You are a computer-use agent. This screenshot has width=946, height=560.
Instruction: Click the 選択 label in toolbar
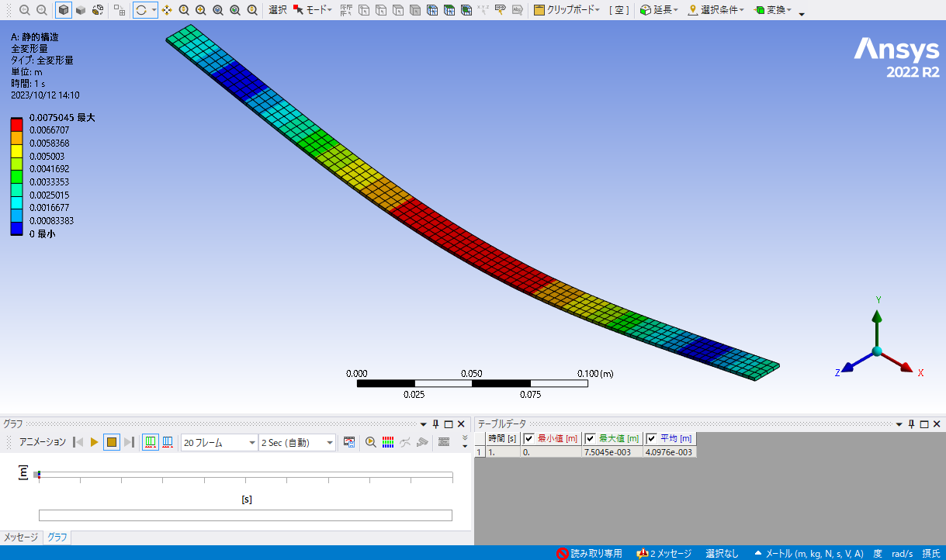point(278,10)
